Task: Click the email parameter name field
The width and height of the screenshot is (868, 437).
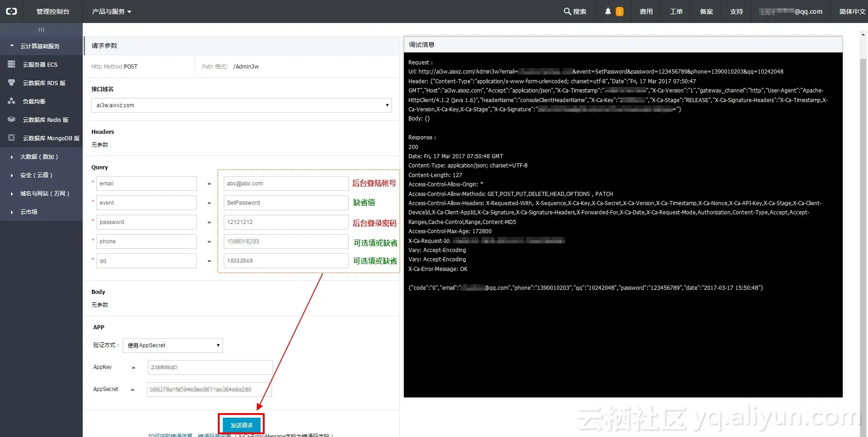Action: pyautogui.click(x=147, y=184)
